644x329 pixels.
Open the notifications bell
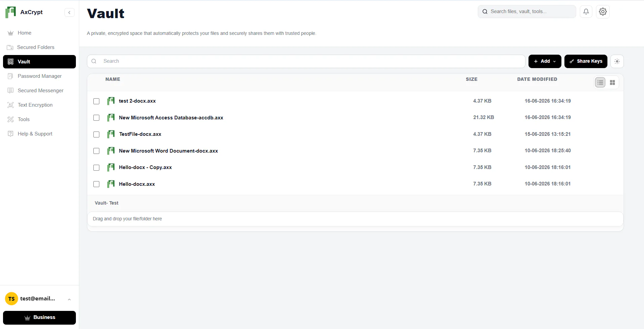coord(586,11)
